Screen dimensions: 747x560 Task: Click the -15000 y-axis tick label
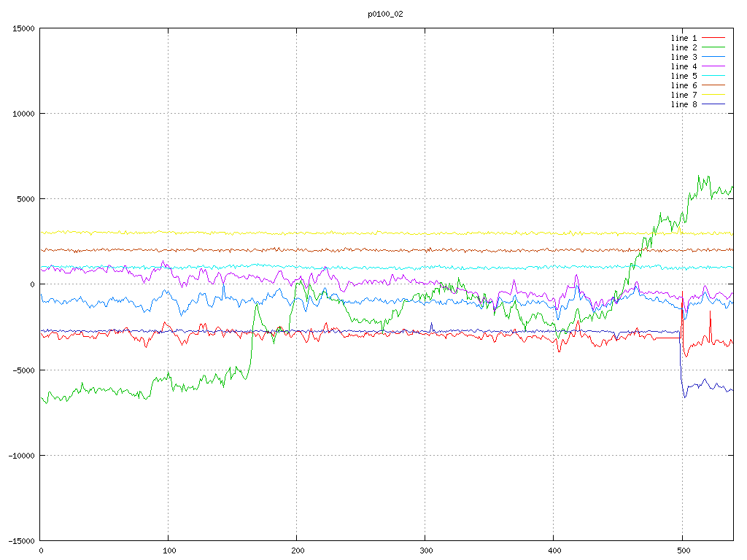21,541
